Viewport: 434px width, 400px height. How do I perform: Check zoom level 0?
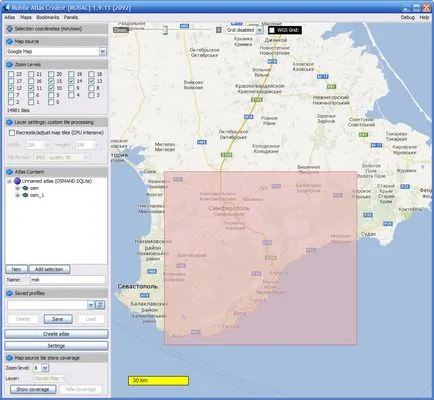[51, 102]
